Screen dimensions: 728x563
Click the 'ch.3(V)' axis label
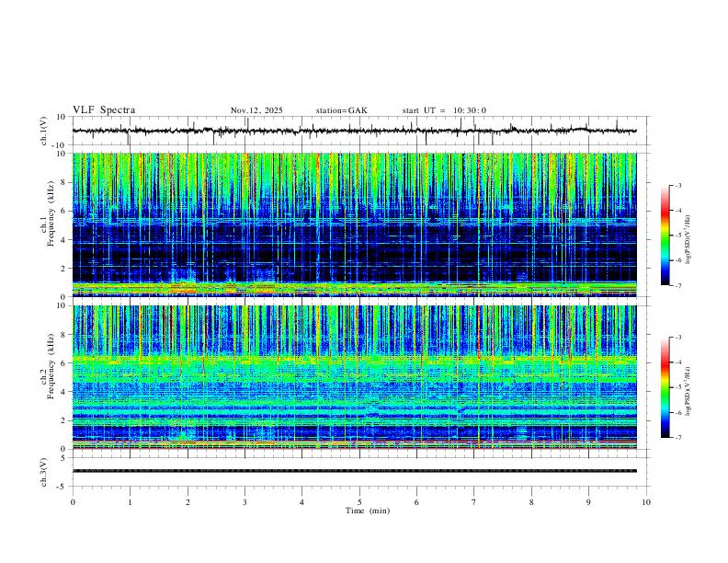(44, 472)
